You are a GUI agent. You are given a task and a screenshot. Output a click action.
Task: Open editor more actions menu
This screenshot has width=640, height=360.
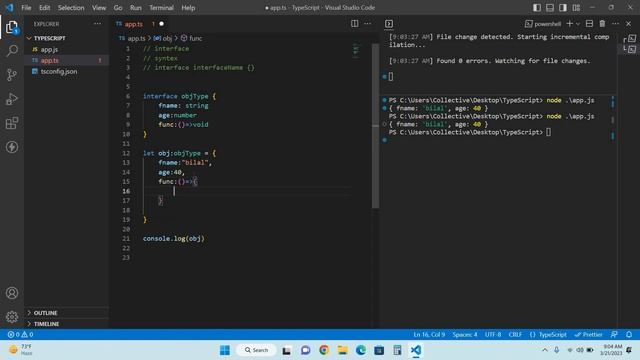click(x=368, y=24)
